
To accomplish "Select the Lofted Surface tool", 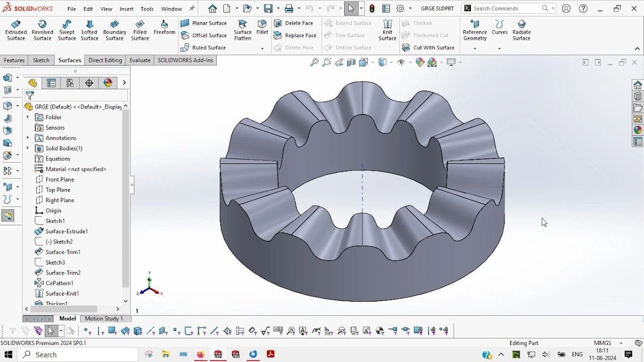I will coord(90,31).
